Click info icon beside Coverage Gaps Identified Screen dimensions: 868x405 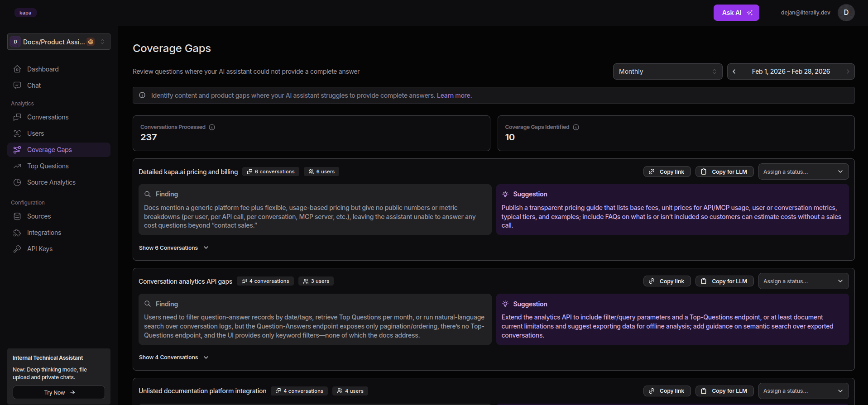(x=576, y=127)
